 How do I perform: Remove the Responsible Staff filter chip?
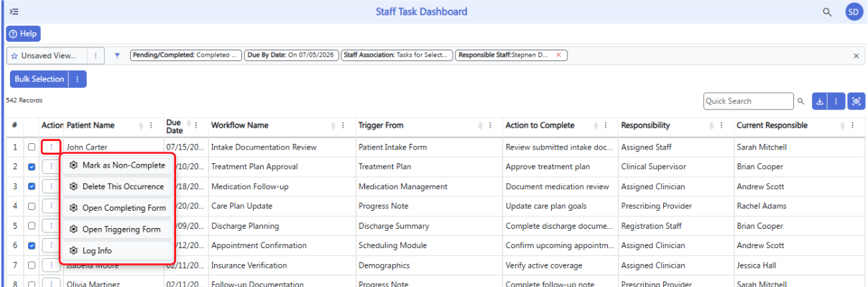558,55
